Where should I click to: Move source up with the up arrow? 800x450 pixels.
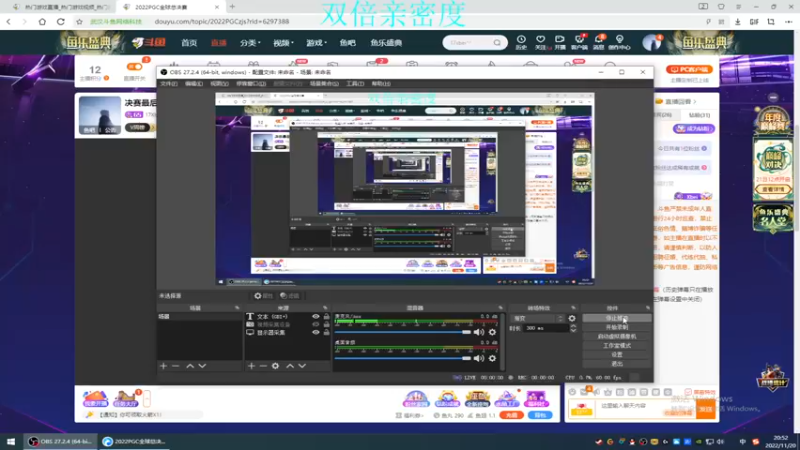point(290,366)
